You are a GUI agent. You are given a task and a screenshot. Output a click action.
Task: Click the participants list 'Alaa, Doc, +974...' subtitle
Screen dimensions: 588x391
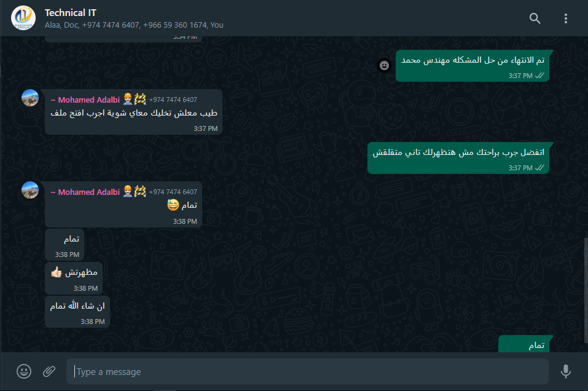pos(134,25)
